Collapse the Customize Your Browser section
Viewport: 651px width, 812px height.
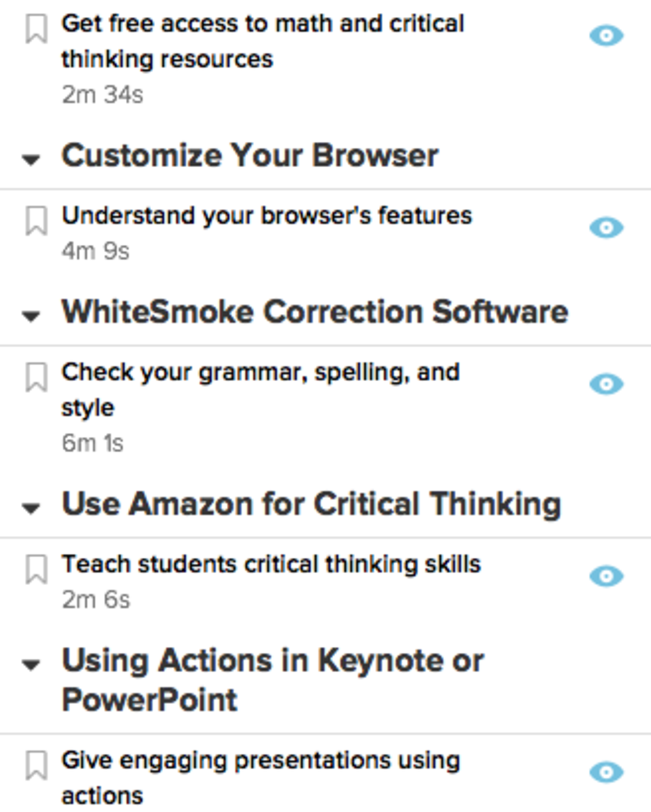pyautogui.click(x=31, y=159)
